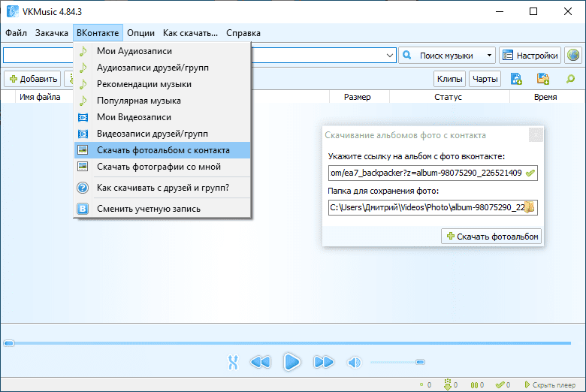This screenshot has width=586, height=392.
Task: Click the downloading count status icon
Action: pyautogui.click(x=447, y=384)
